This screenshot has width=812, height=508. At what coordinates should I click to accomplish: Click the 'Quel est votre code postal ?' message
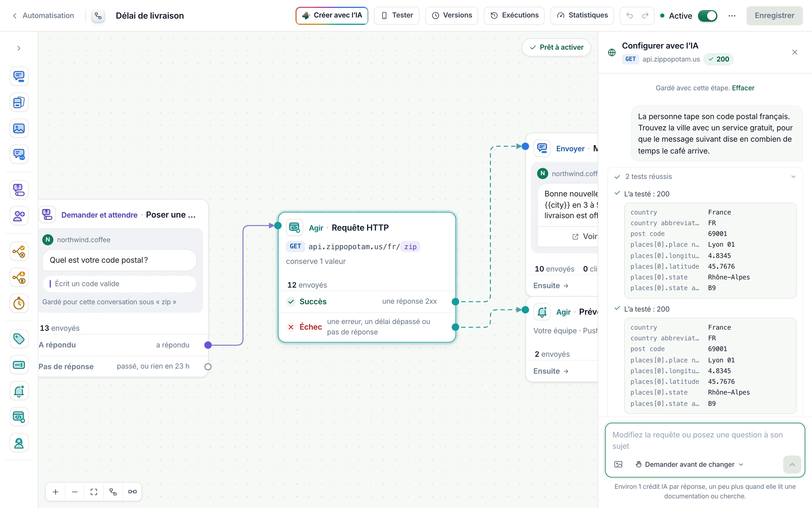point(120,260)
